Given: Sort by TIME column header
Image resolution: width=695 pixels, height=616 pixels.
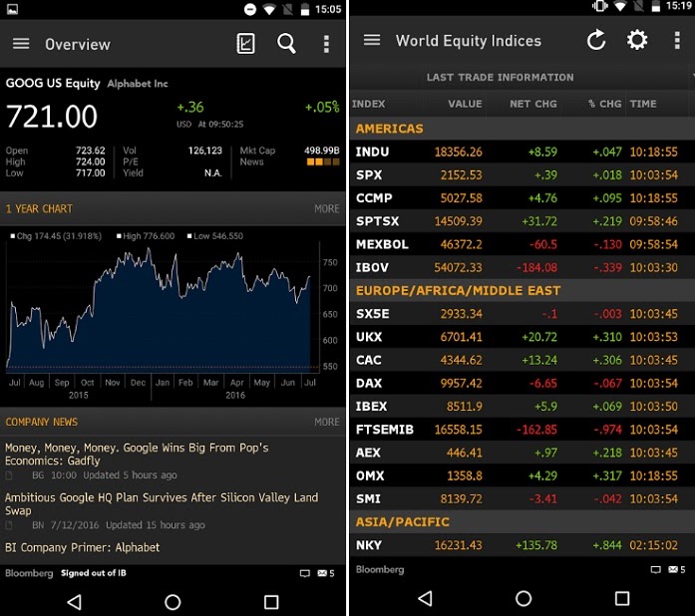Looking at the screenshot, I should click(x=643, y=104).
